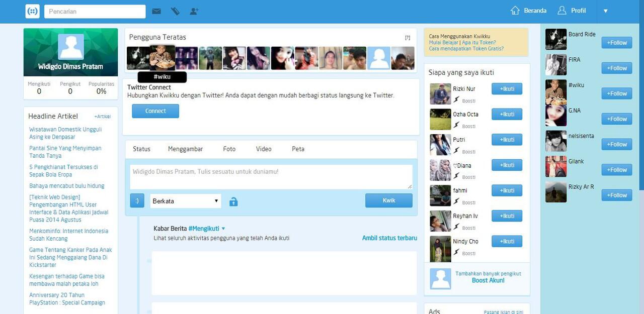Click the Twitter Connect button
The image size is (644, 314).
(155, 111)
